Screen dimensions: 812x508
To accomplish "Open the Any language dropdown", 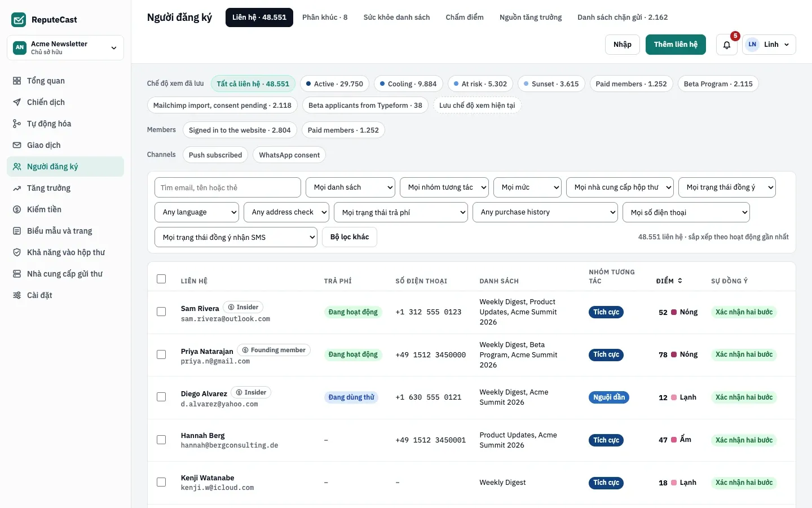I will [197, 212].
